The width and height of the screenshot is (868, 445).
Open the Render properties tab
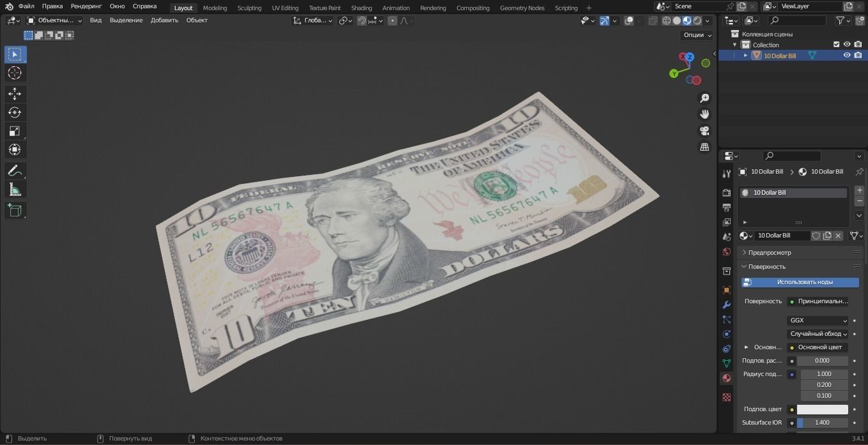726,192
